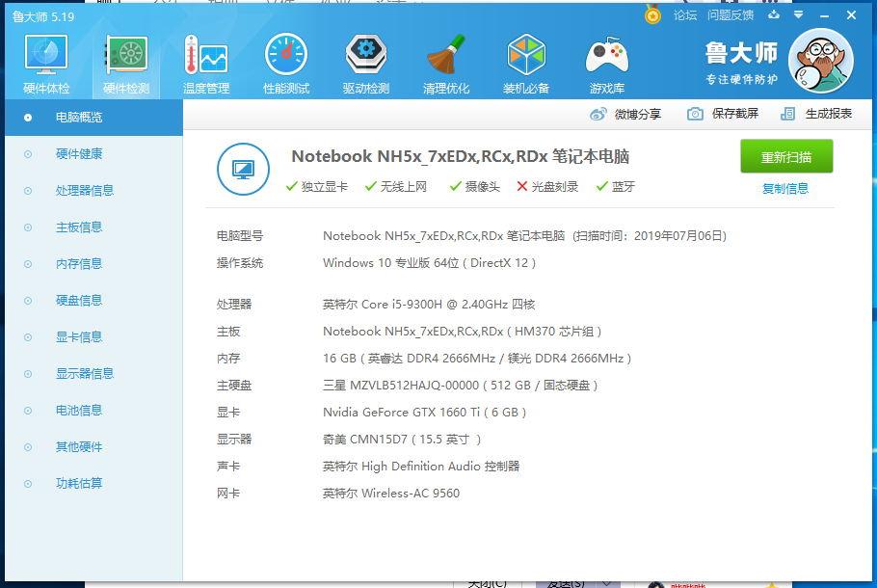Click the 英特尔 Wireless-AC 9560 text
The width and height of the screenshot is (877, 588).
point(391,494)
